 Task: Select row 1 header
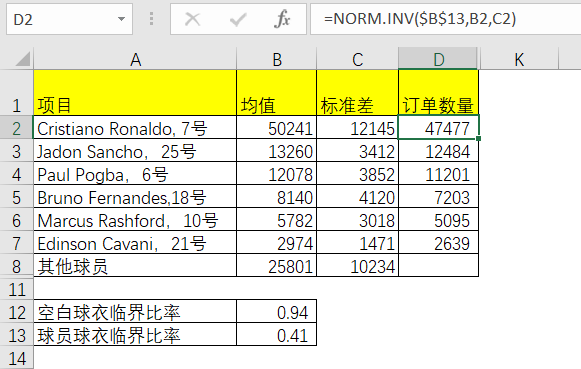pos(16,93)
